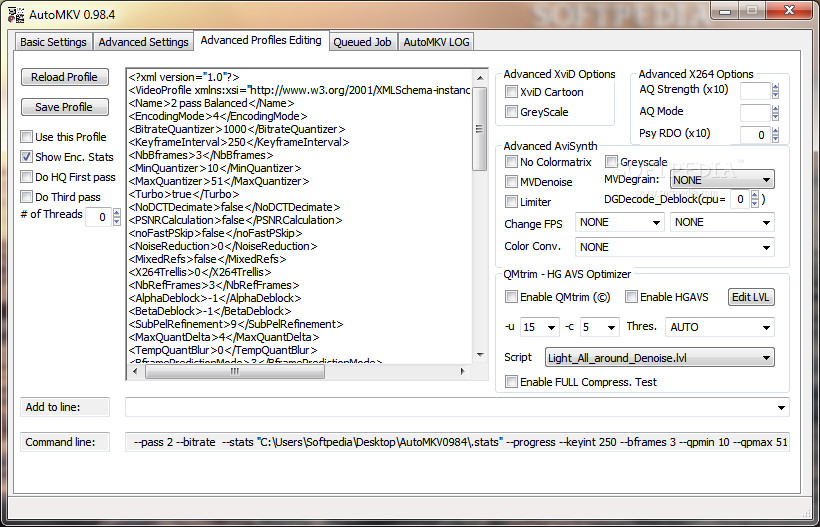Image resolution: width=820 pixels, height=527 pixels.
Task: Click XML editor scroll left arrow
Action: 135,372
